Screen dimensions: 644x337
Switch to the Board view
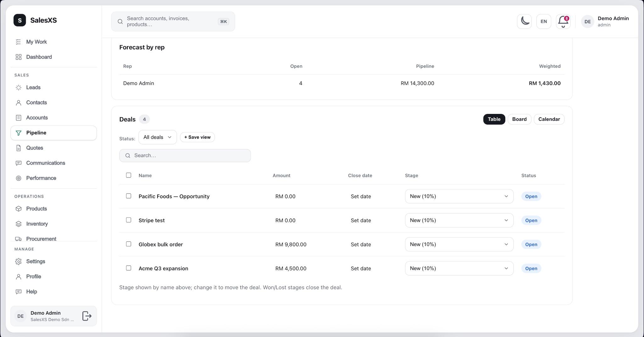pos(519,119)
